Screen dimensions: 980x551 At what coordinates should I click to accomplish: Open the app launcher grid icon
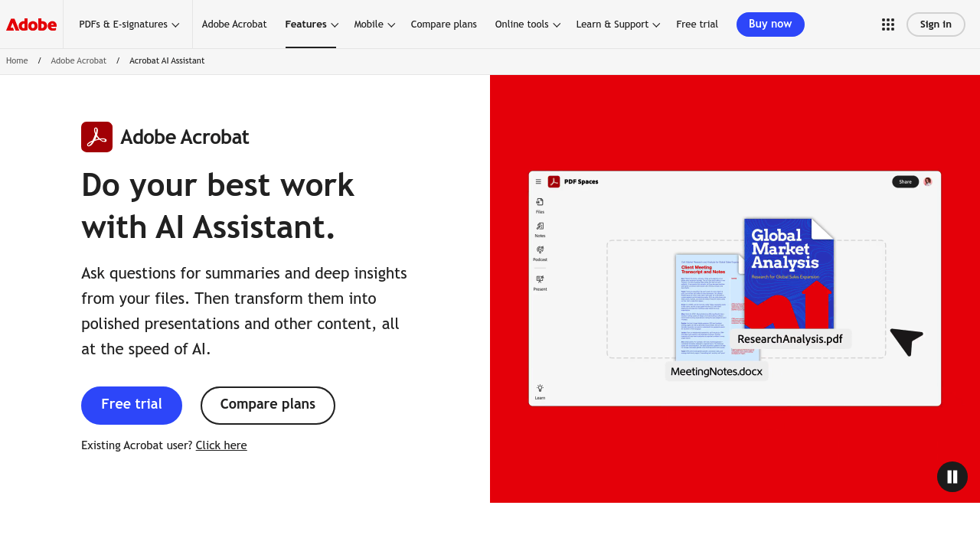click(887, 23)
